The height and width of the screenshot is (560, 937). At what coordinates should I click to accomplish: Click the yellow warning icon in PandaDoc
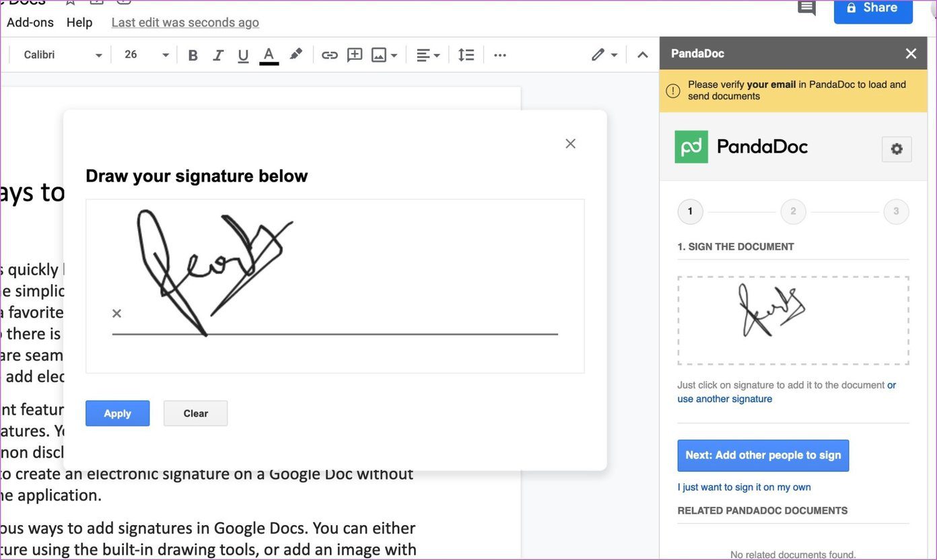(x=673, y=91)
